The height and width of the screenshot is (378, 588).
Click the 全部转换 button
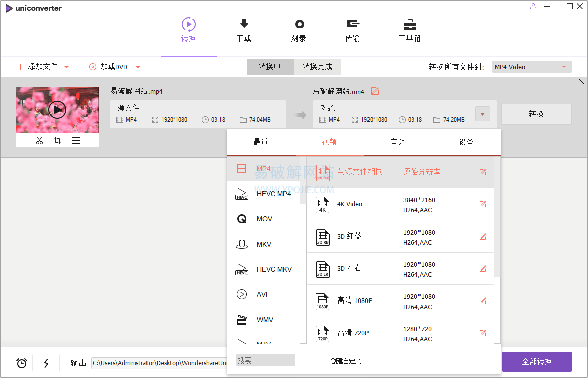point(537,361)
